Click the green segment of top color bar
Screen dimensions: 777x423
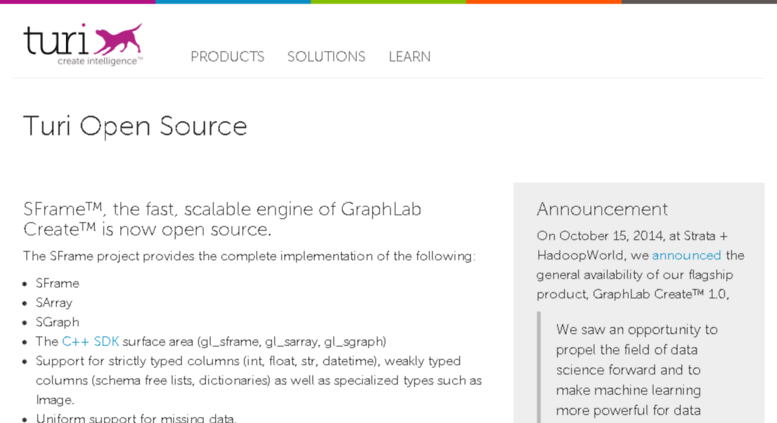coord(388,1)
